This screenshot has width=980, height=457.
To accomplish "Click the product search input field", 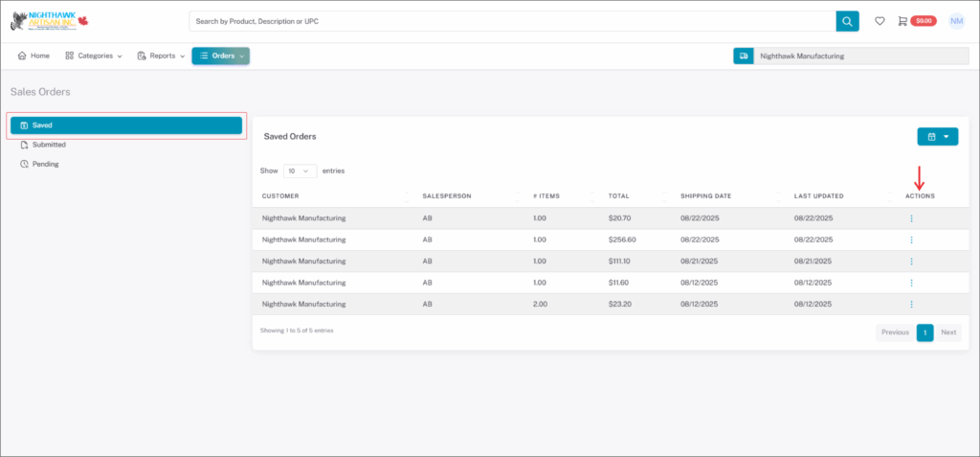I will (x=512, y=21).
